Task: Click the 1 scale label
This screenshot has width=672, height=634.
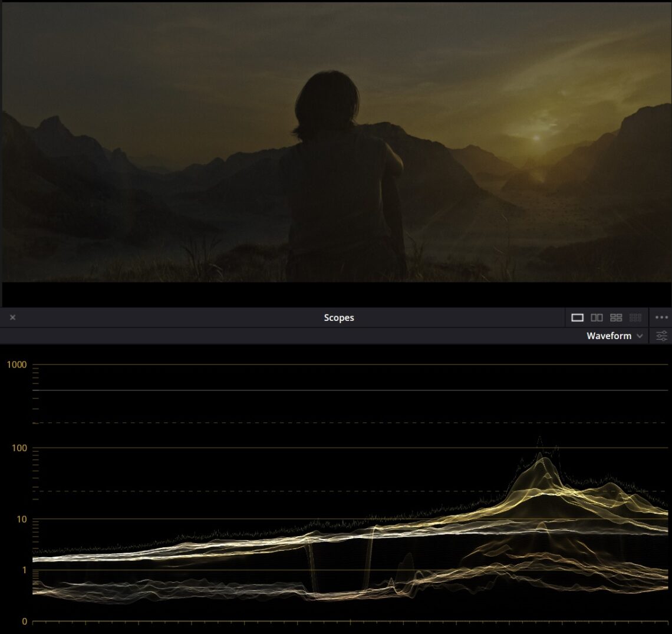Action: pyautogui.click(x=24, y=570)
